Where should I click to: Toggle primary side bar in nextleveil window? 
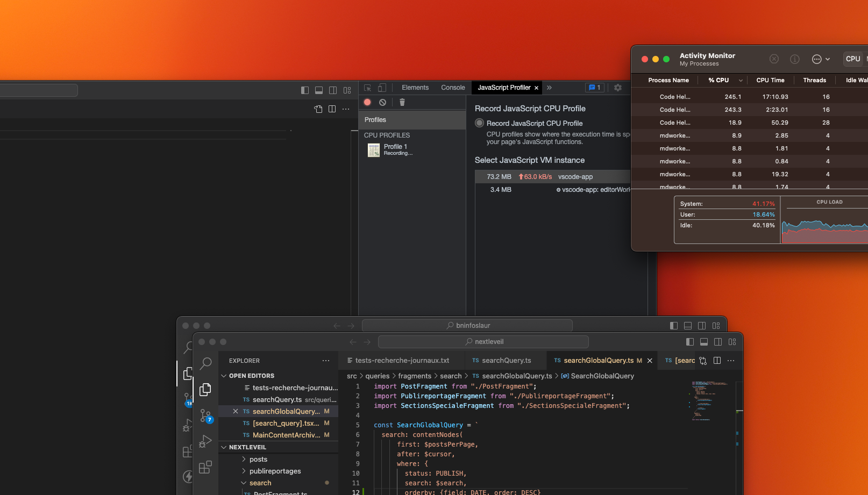click(x=690, y=342)
